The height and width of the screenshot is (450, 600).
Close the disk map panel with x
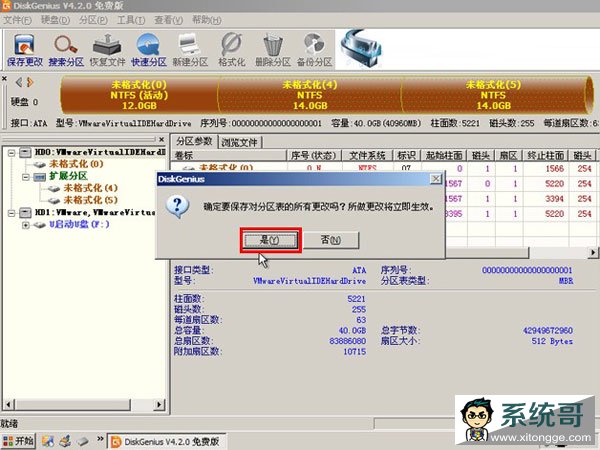[x=5, y=78]
